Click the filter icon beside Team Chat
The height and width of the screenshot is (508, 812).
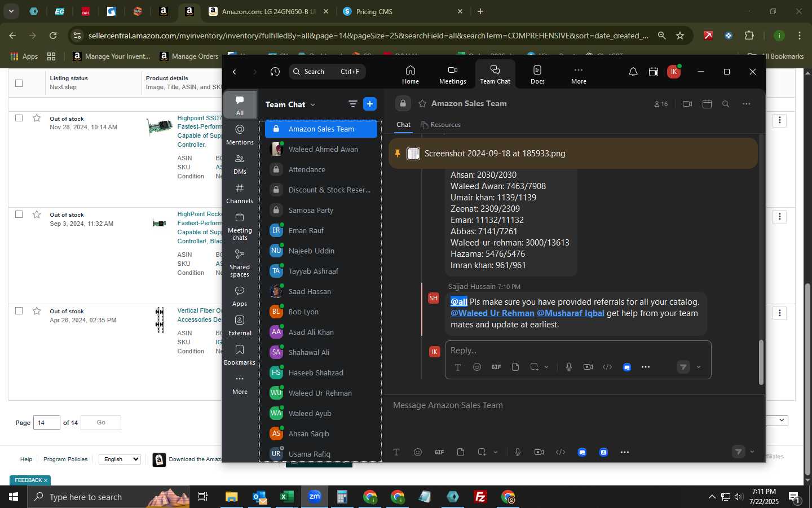[x=352, y=104]
